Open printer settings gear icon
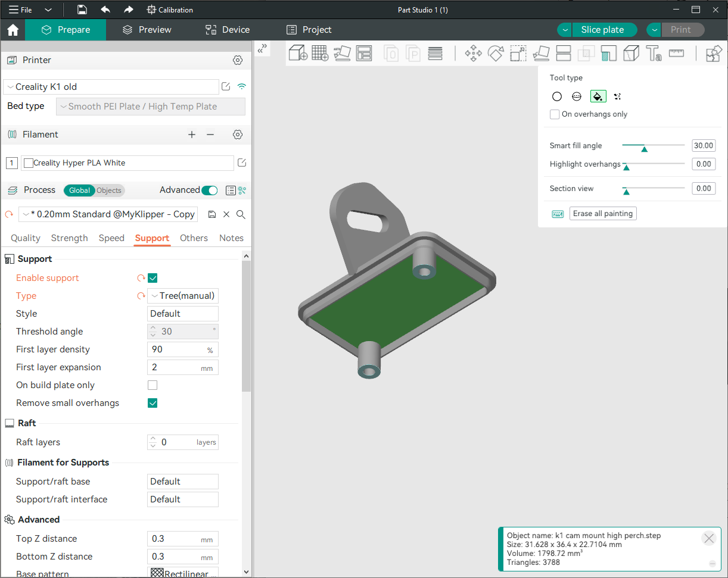Screen dimensions: 728x578 tap(238, 60)
